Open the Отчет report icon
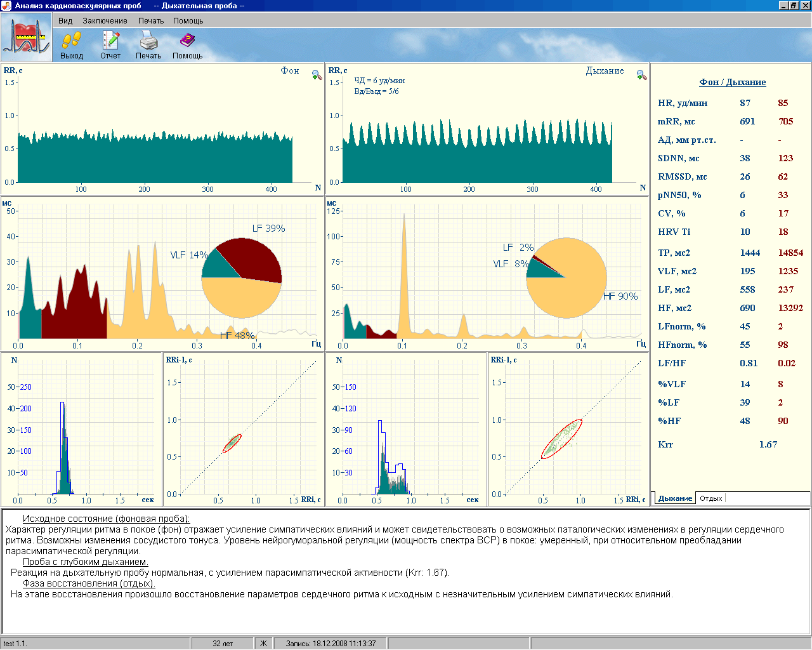Screen dimensions: 812x650 pyautogui.click(x=110, y=41)
